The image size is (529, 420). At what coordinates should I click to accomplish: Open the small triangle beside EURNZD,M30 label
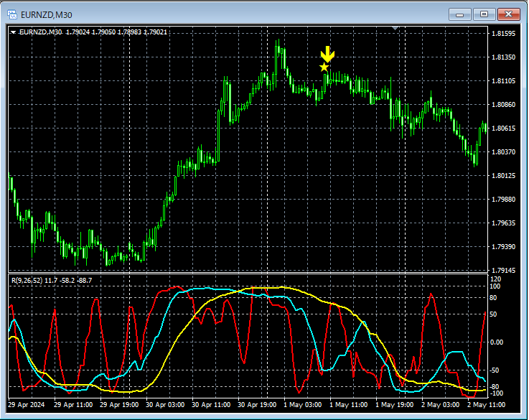coord(14,32)
